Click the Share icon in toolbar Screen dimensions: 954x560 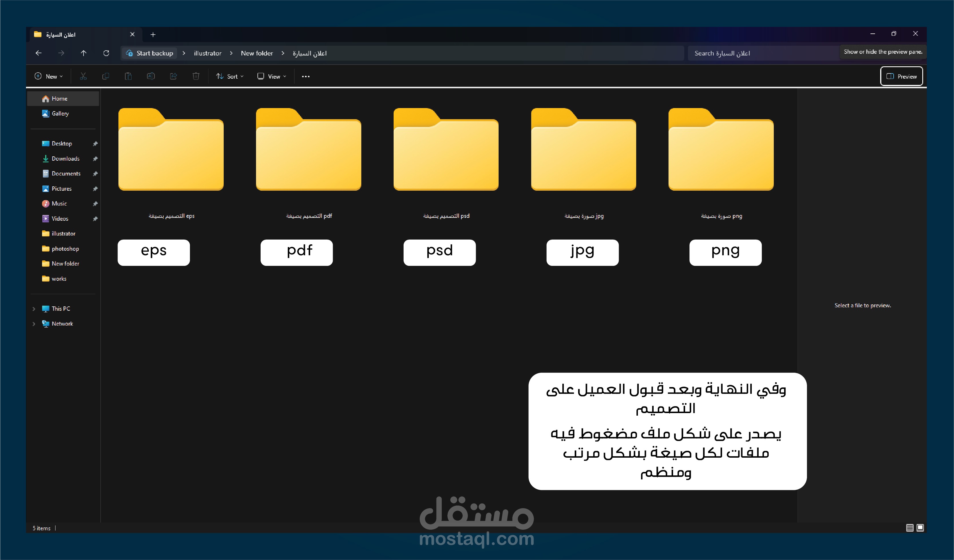(173, 76)
